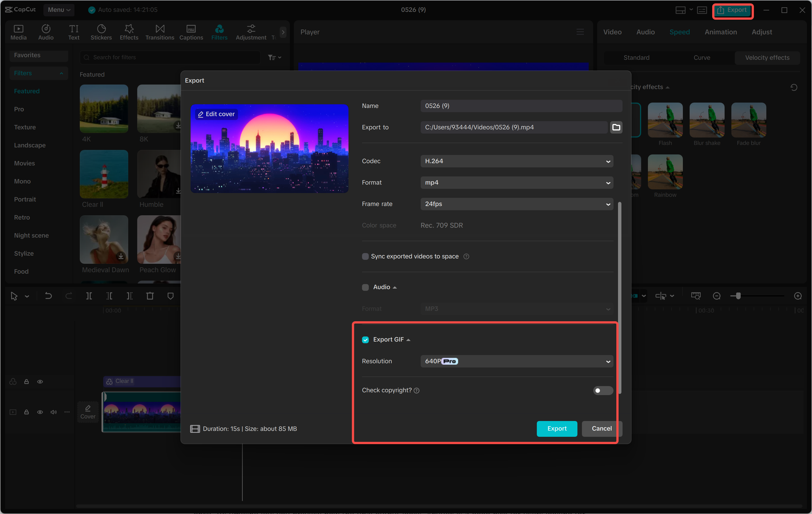Mute the main video track audio
The width and height of the screenshot is (812, 514).
pyautogui.click(x=53, y=412)
